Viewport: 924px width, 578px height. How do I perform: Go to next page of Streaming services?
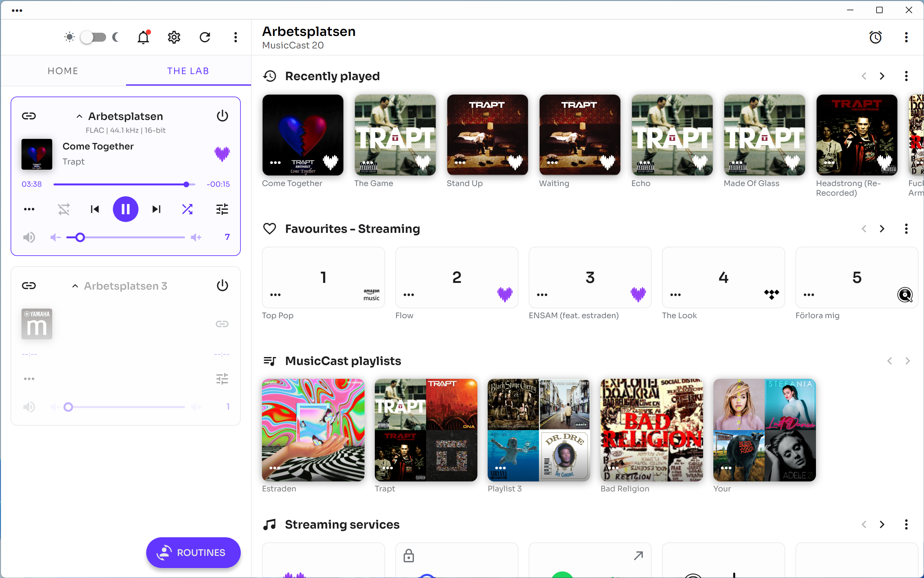pos(882,524)
